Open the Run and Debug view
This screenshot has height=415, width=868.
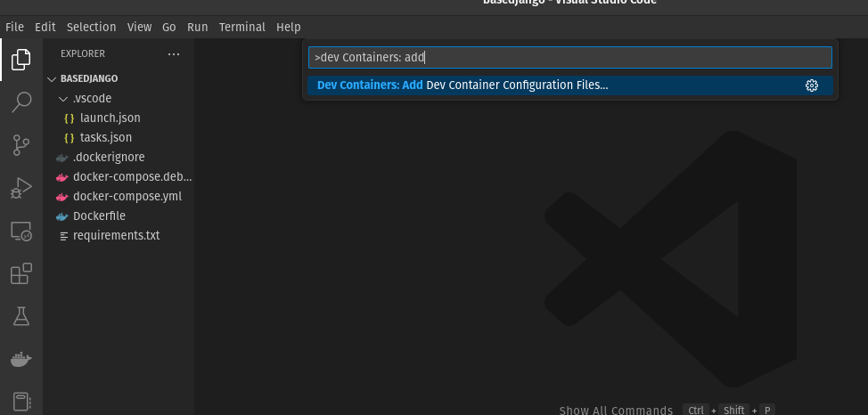(x=21, y=188)
